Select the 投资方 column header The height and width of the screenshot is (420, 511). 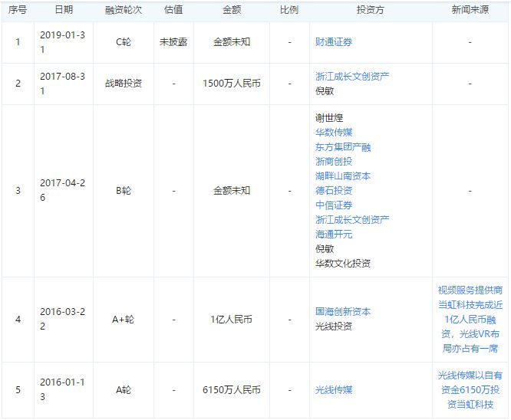pyautogui.click(x=371, y=10)
